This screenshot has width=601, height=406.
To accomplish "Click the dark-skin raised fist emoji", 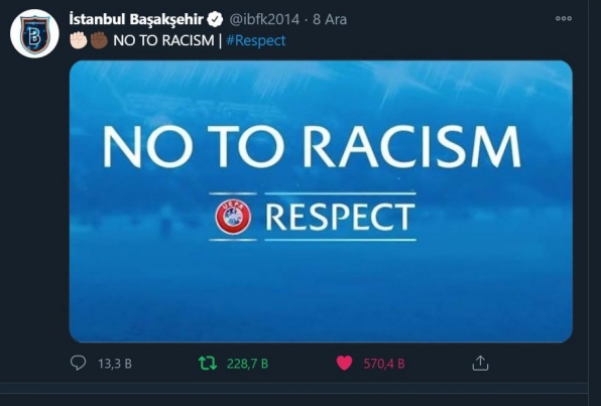I will pos(99,40).
